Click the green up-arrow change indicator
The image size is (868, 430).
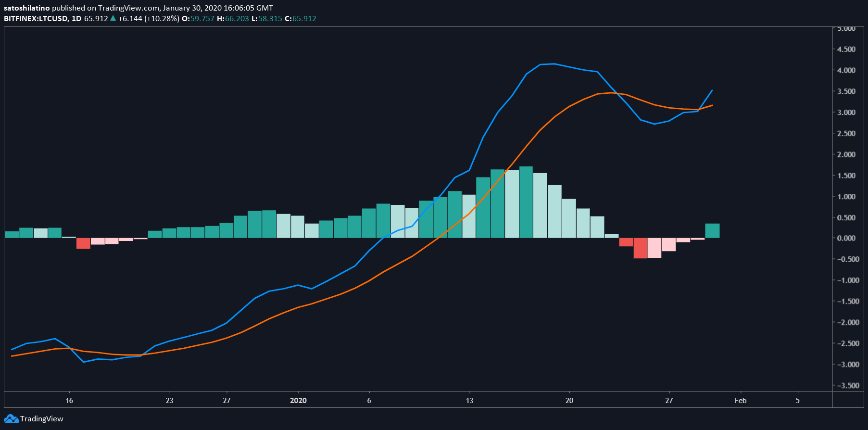point(113,18)
